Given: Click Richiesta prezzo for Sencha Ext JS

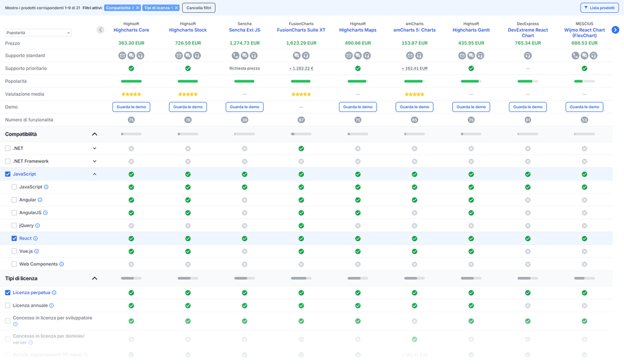Looking at the screenshot, I should [245, 68].
